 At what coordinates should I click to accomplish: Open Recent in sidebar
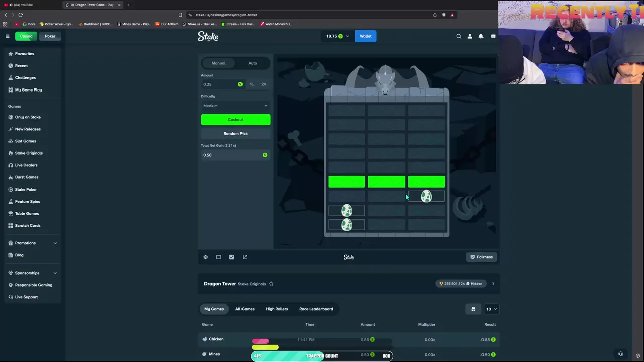[21, 66]
